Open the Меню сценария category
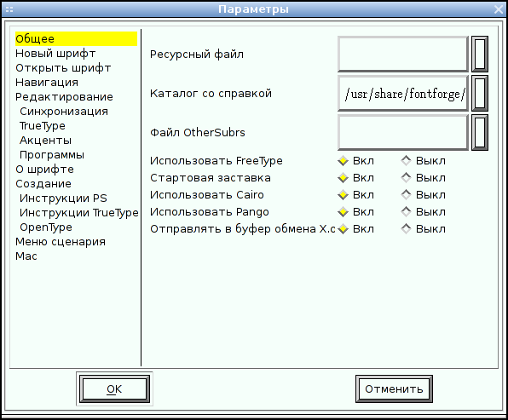Image resolution: width=508 pixels, height=420 pixels. pyautogui.click(x=61, y=242)
